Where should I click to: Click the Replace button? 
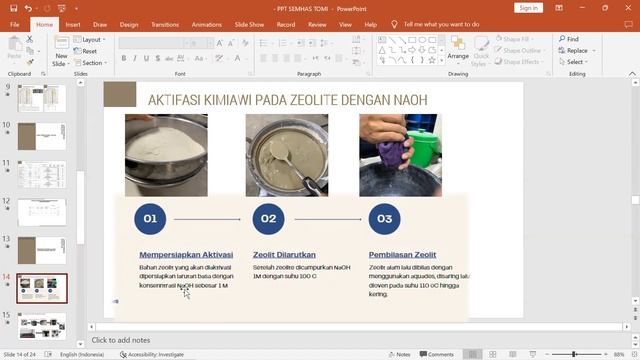577,50
